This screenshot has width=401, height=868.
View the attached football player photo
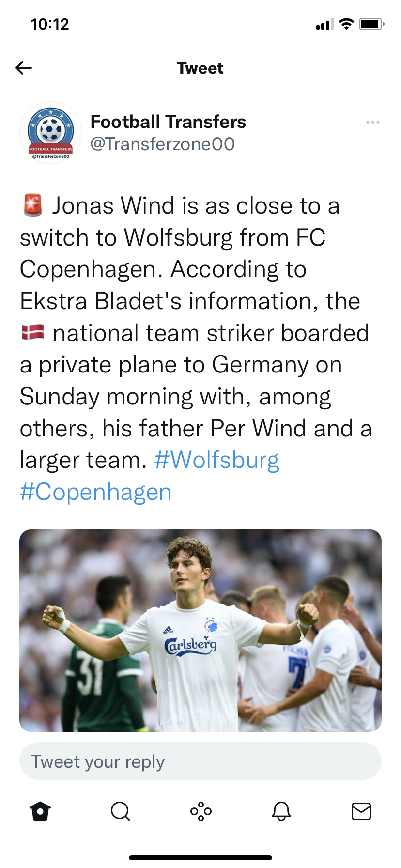tap(200, 630)
